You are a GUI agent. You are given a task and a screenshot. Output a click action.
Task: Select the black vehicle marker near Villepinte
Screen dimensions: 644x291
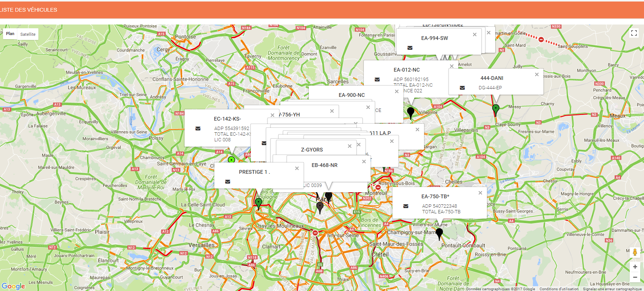(411, 112)
